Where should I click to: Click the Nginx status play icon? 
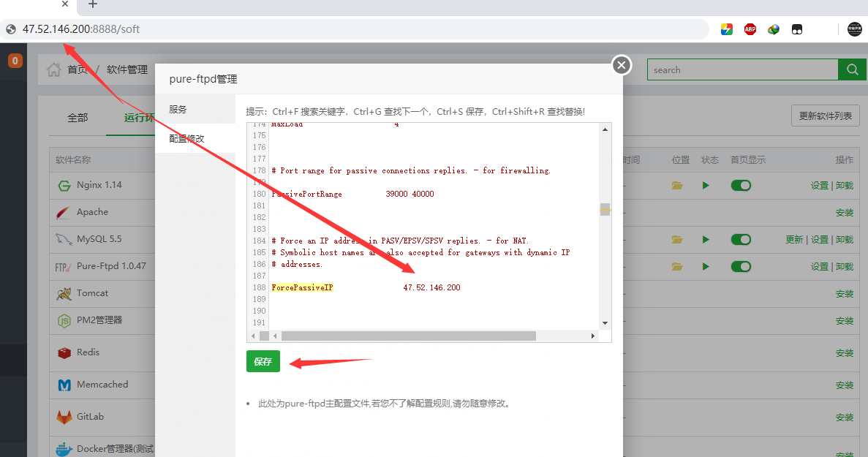[706, 186]
